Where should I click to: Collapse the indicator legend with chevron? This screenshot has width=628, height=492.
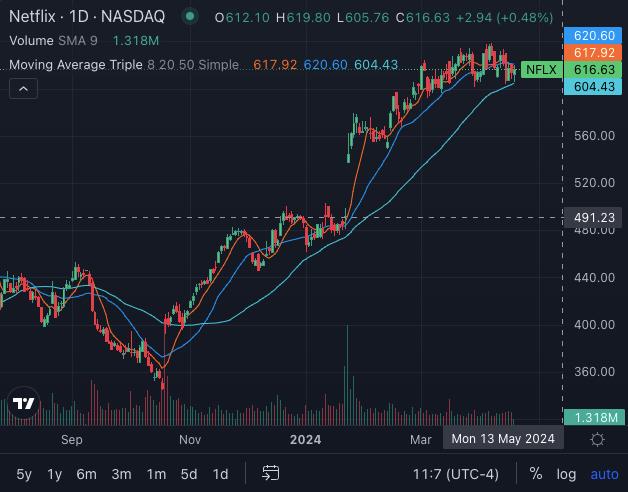tap(23, 89)
